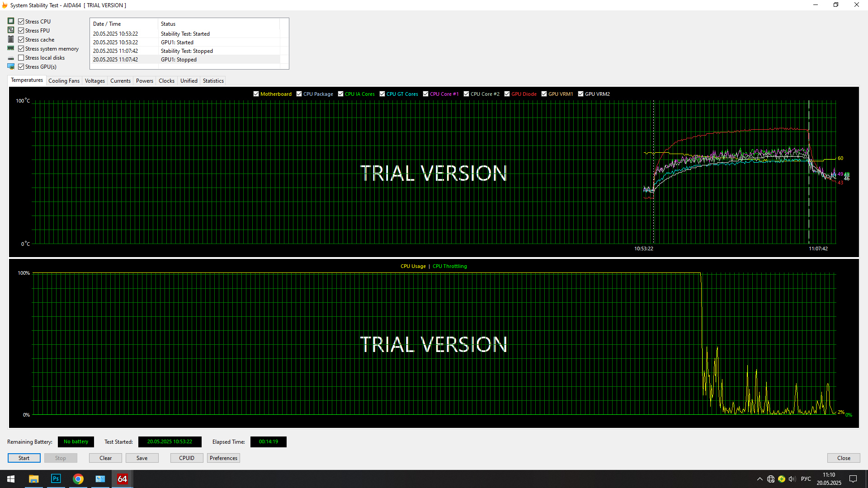
Task: Click the Clear button
Action: 106,458
